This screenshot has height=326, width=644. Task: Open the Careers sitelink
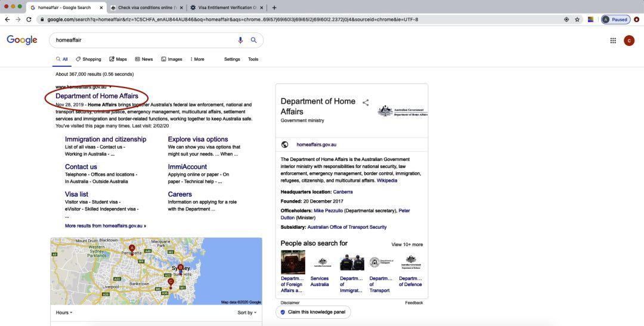[180, 194]
